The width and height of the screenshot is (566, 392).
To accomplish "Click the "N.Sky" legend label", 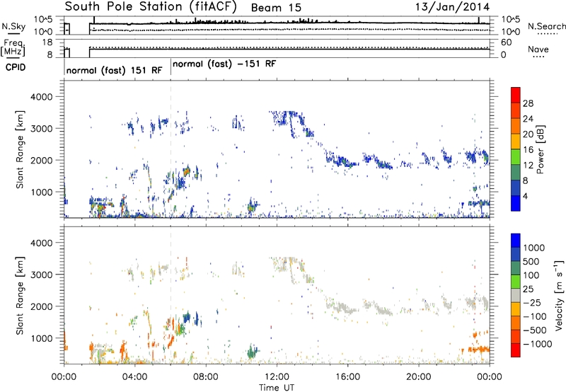I will (13, 26).
